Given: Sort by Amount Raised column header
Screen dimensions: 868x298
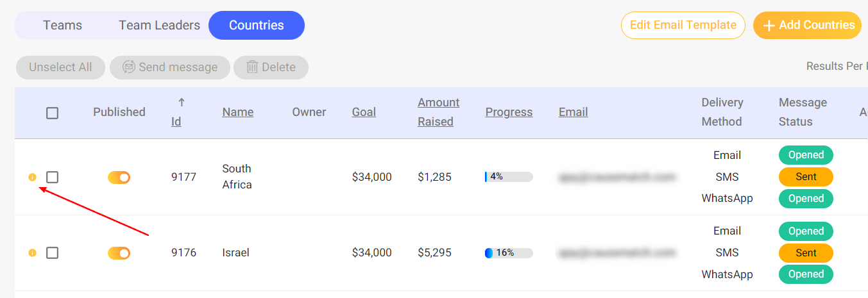Looking at the screenshot, I should pos(438,112).
